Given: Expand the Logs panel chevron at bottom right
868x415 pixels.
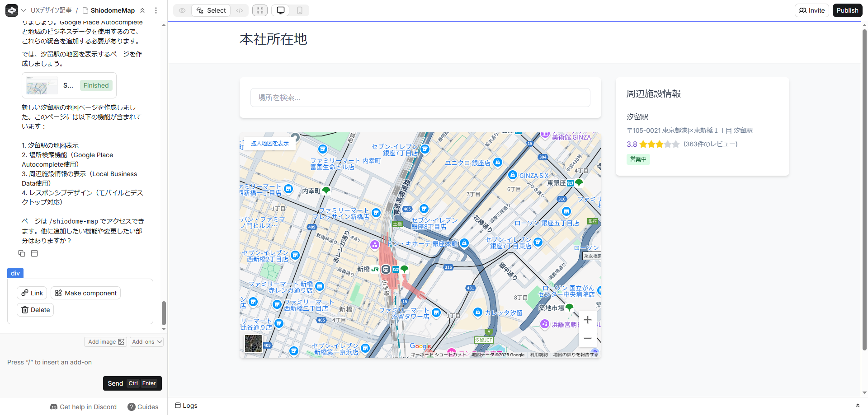Looking at the screenshot, I should [x=858, y=406].
